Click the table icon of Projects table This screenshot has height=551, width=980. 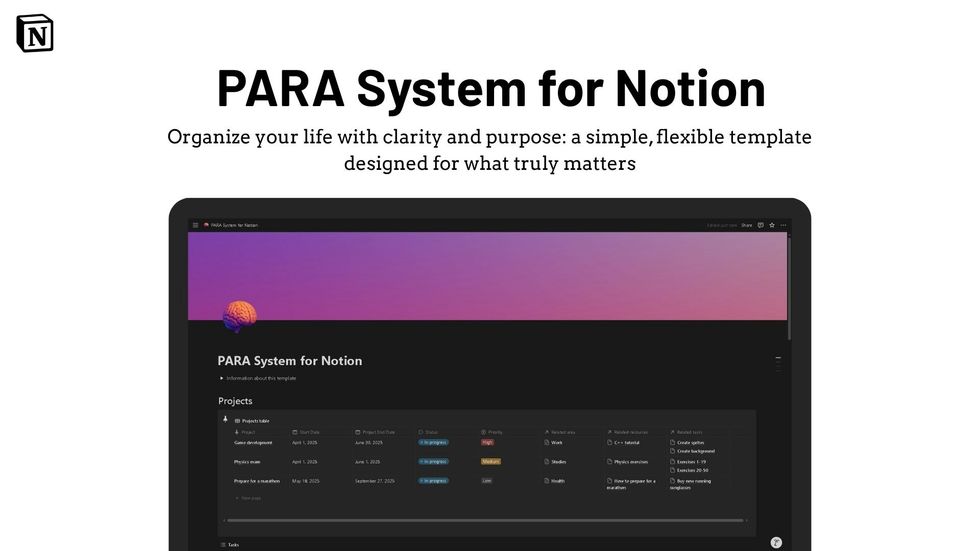tap(237, 421)
